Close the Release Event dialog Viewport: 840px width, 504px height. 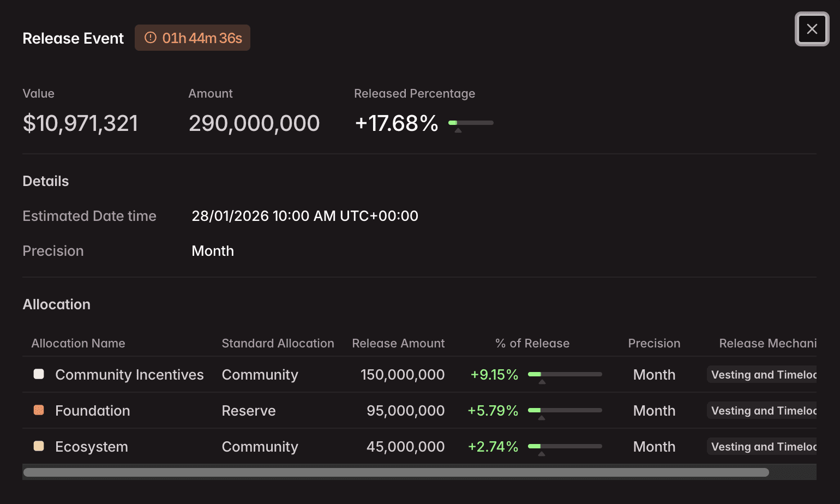[x=812, y=29]
